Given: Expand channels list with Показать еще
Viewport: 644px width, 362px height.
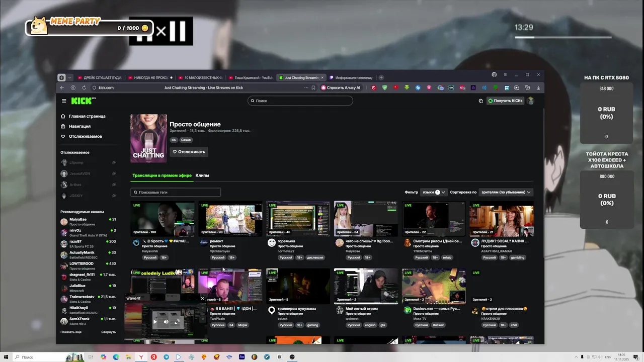Looking at the screenshot, I should (71, 332).
